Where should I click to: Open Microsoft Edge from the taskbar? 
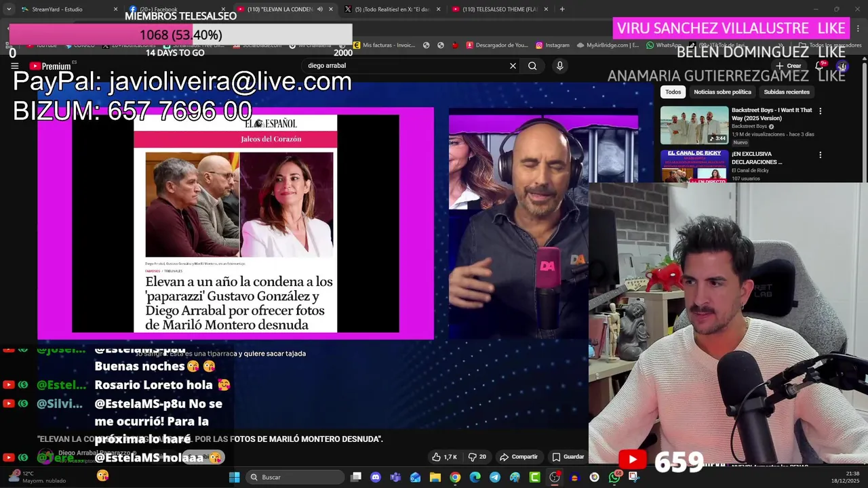(475, 477)
